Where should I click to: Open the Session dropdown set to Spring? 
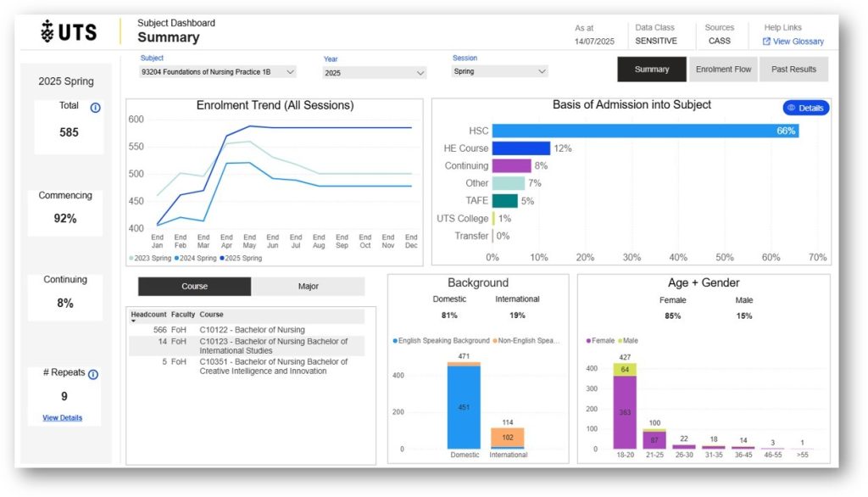click(500, 72)
